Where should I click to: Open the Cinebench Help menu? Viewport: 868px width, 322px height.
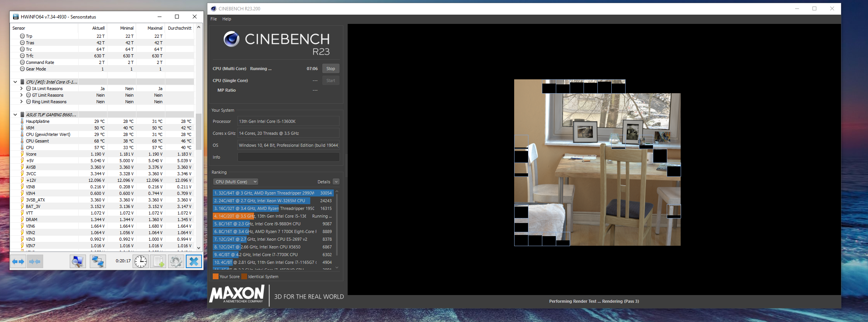(x=227, y=19)
